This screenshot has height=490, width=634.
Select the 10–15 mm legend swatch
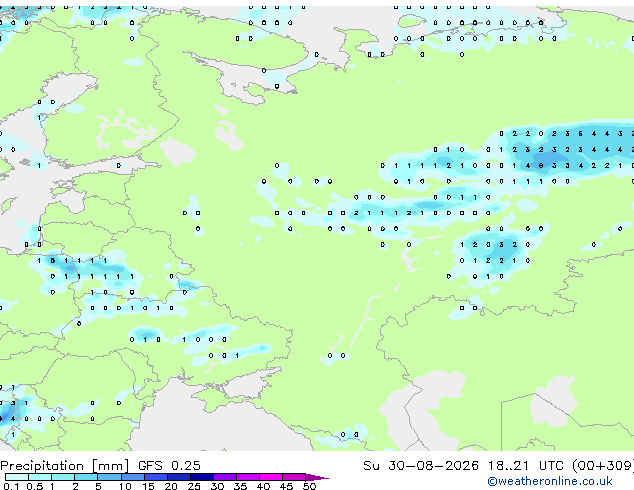(x=132, y=477)
